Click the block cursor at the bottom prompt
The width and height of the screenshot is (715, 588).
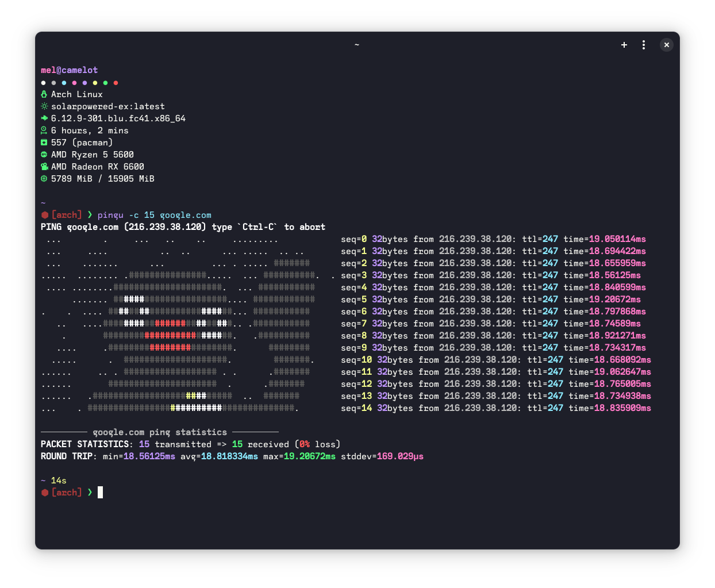100,493
